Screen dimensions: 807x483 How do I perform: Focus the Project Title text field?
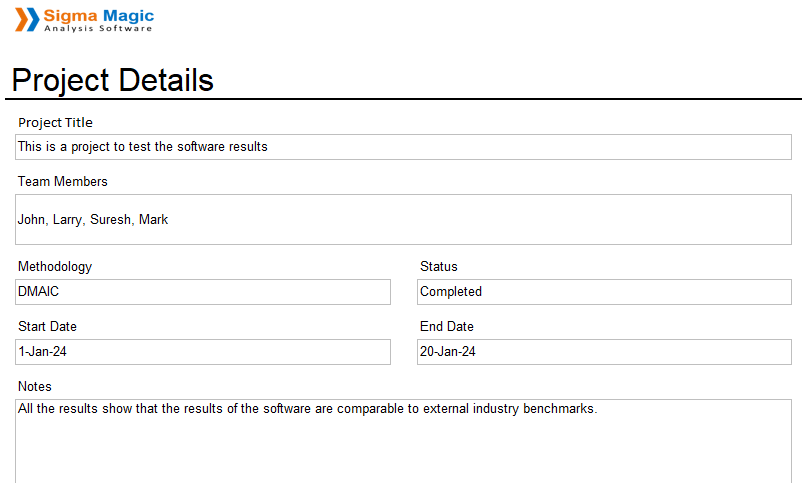pyautogui.click(x=403, y=147)
